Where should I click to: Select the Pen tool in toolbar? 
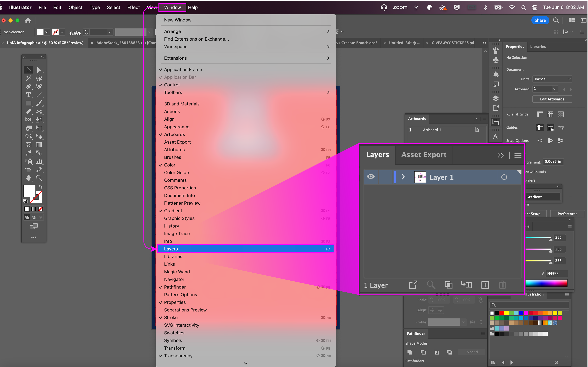coord(28,87)
